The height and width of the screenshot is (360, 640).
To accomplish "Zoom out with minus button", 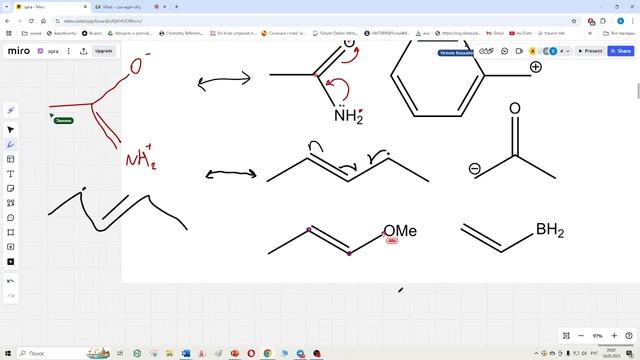I will [x=581, y=336].
